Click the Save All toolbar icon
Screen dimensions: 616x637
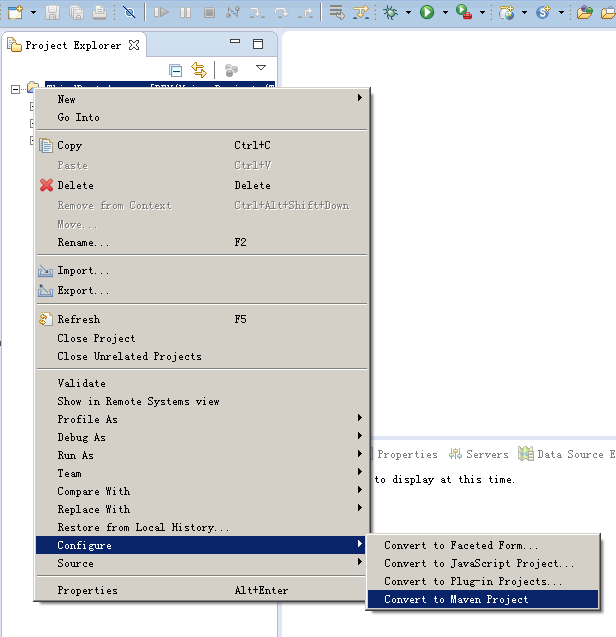76,13
